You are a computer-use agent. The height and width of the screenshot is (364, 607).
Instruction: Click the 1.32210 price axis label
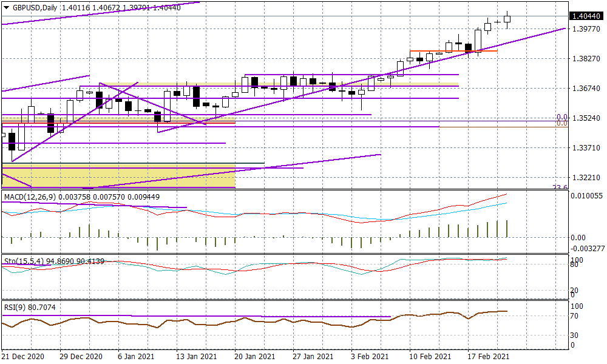tap(586, 178)
